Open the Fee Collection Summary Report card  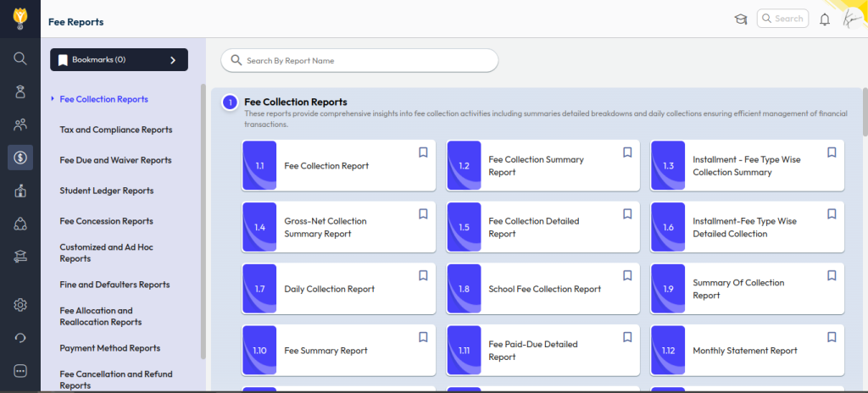pyautogui.click(x=536, y=166)
